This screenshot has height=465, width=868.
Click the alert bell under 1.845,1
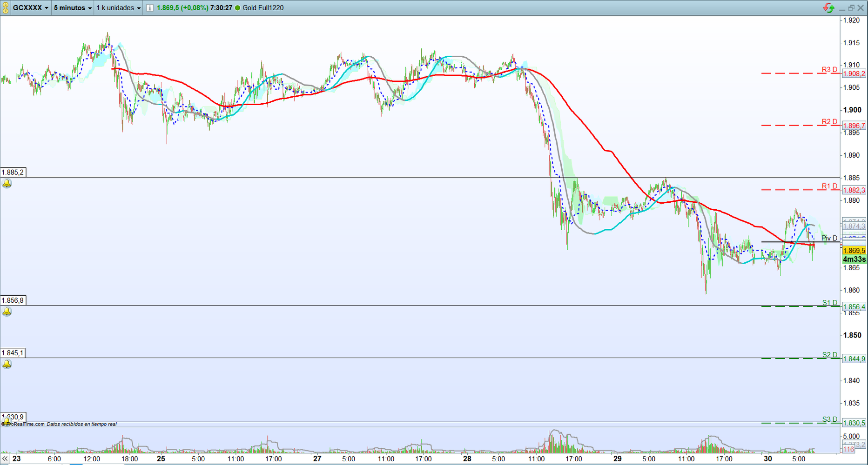click(7, 364)
